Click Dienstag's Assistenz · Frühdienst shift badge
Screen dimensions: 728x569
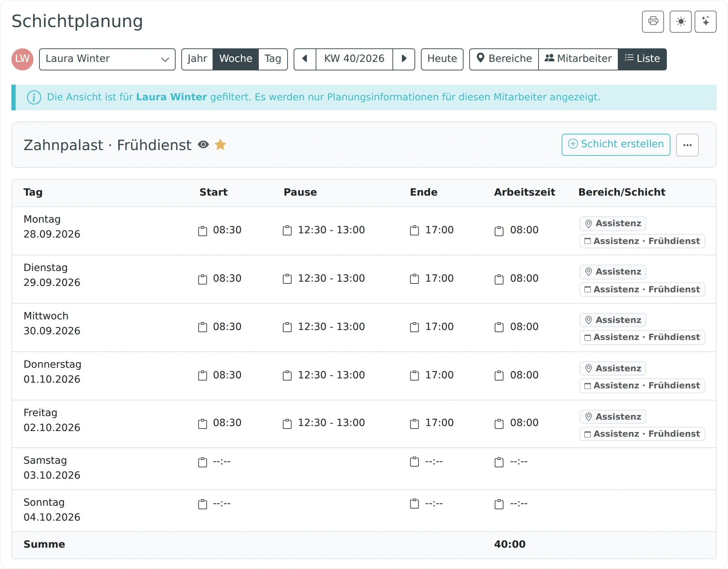click(642, 289)
